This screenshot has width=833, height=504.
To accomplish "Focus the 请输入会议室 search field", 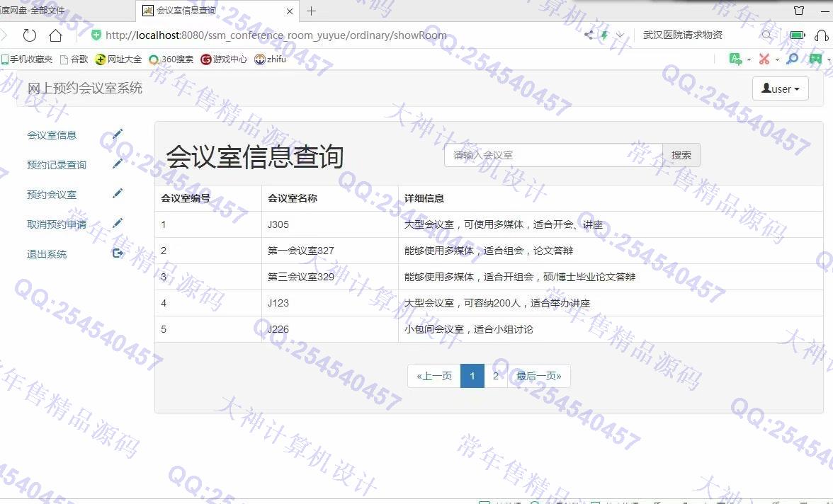I will [x=554, y=155].
